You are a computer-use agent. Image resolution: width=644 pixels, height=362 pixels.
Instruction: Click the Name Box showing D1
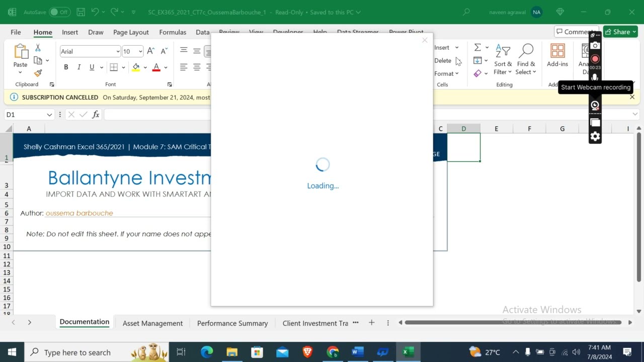[29, 115]
